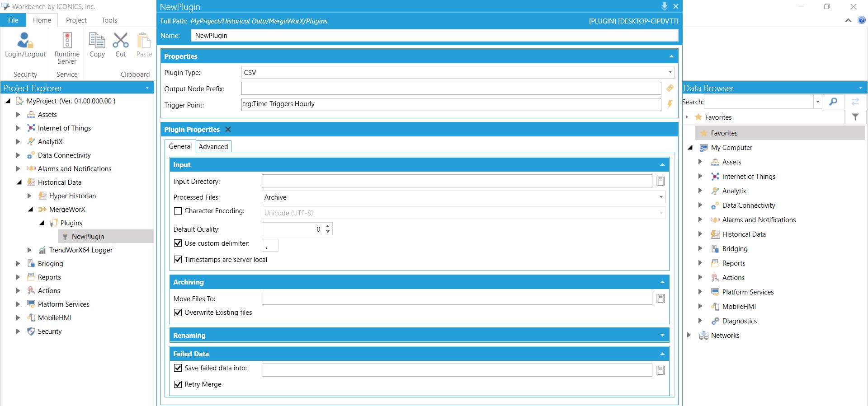Select Favorites row in Data Browser
Image resolution: width=868 pixels, height=406 pixels.
(x=779, y=133)
